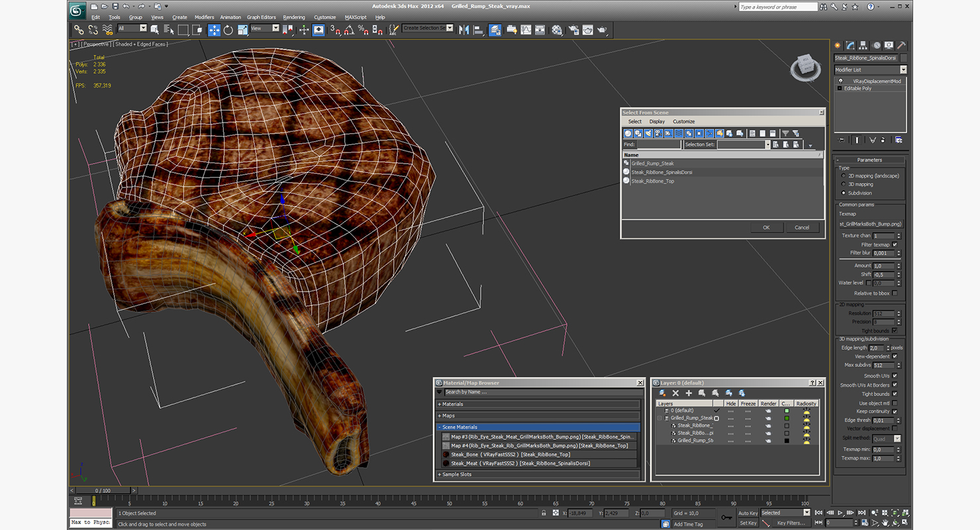This screenshot has height=530, width=980.
Task: Enable Relative to bbox checkbox
Action: [x=895, y=293]
